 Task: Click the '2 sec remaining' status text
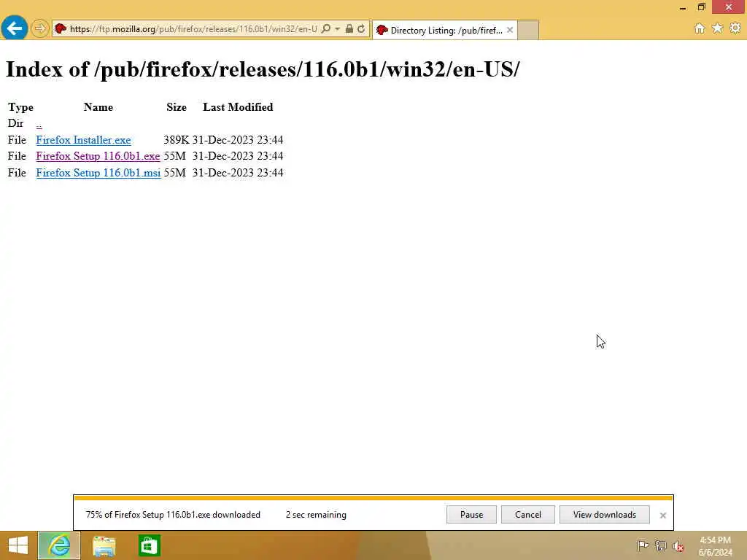(316, 515)
